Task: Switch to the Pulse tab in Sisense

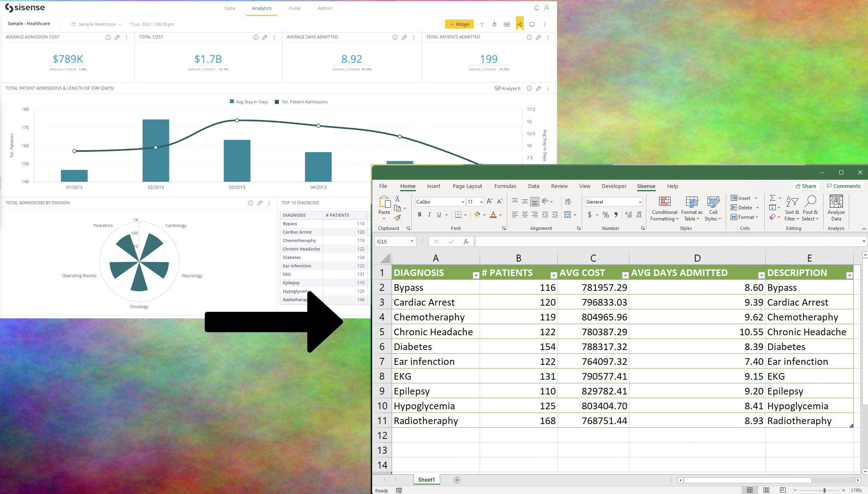Action: (x=295, y=8)
